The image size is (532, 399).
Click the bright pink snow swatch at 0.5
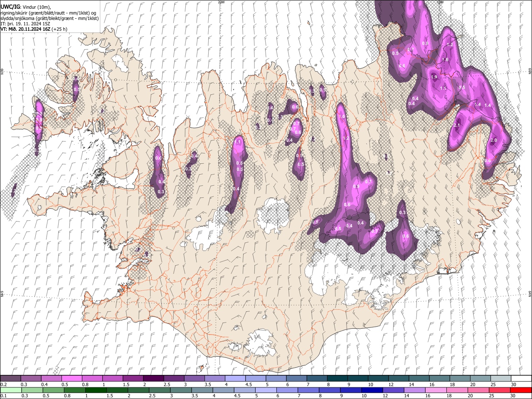pos(71,379)
